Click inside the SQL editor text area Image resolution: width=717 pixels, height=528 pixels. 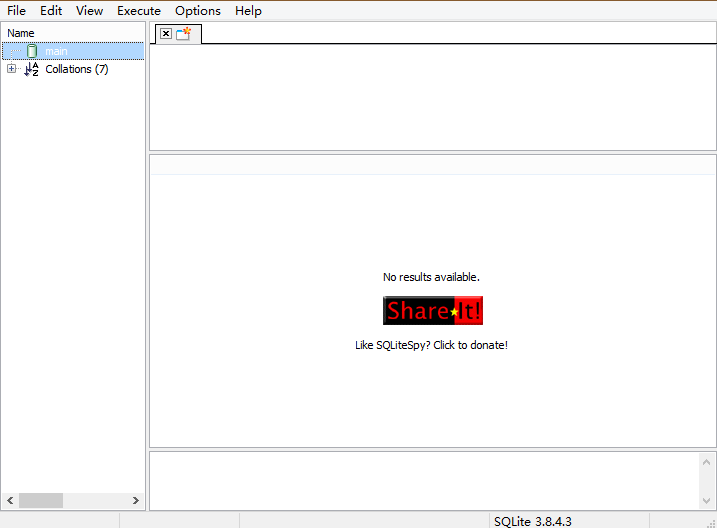pyautogui.click(x=430, y=97)
